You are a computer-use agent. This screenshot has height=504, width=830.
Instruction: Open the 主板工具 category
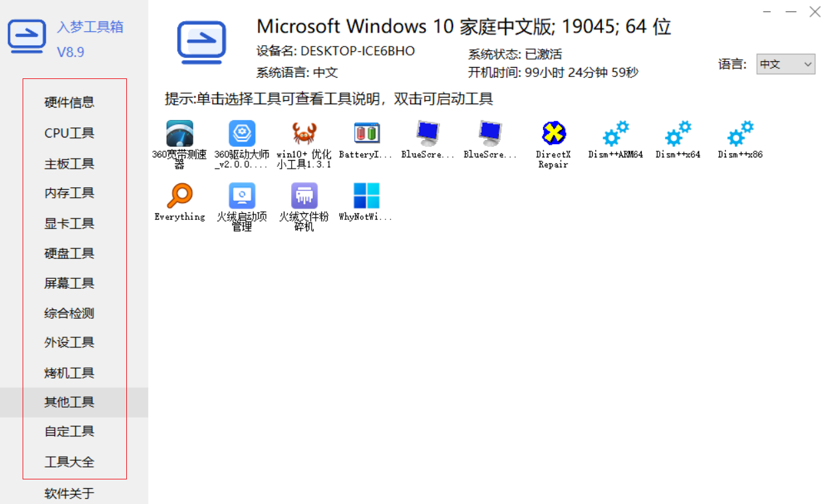click(x=69, y=163)
